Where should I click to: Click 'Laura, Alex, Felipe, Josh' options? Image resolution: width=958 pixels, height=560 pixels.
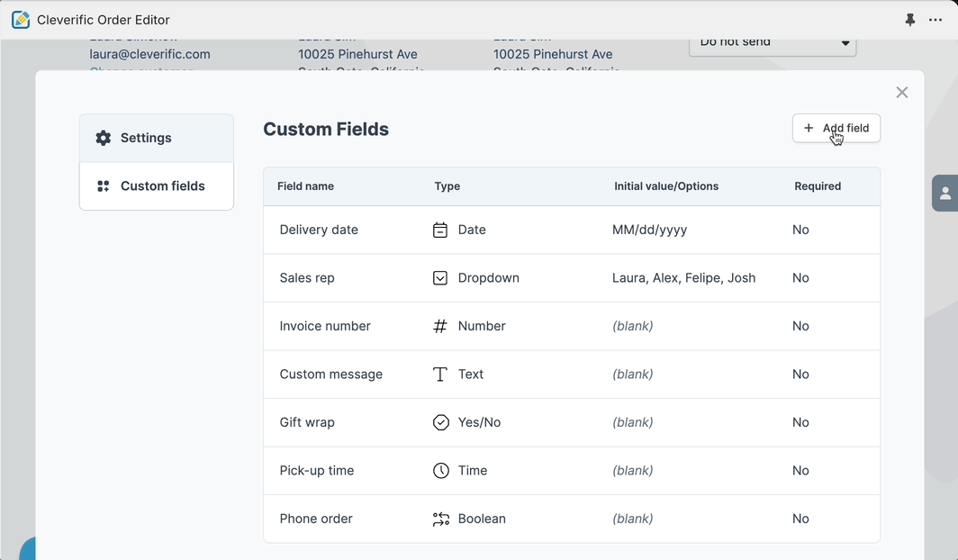pyautogui.click(x=683, y=278)
